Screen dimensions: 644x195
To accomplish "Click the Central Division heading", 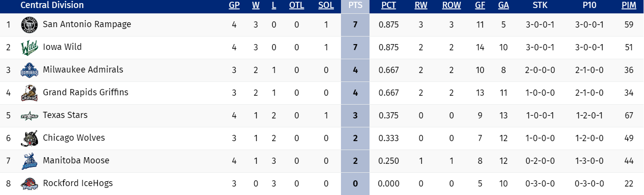I will tap(52, 5).
